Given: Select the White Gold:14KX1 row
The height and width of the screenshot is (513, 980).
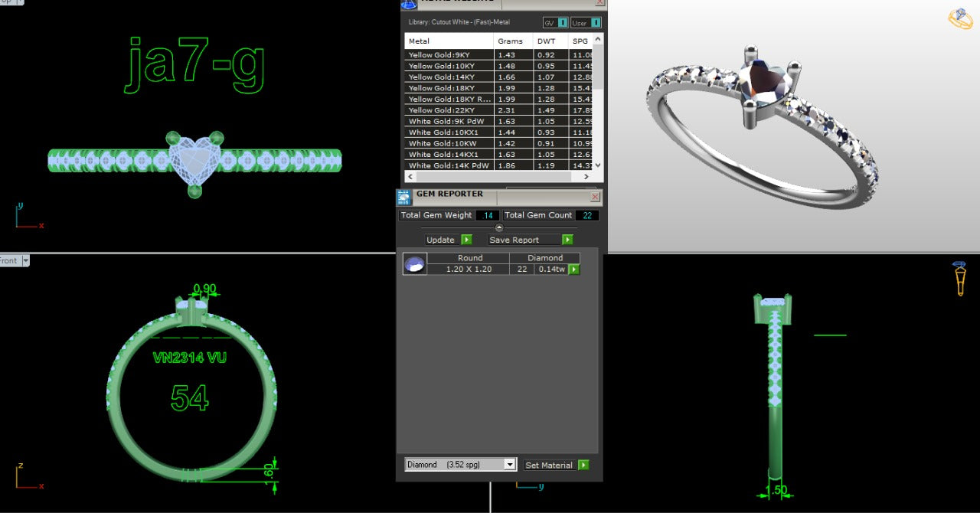Looking at the screenshot, I should 499,155.
